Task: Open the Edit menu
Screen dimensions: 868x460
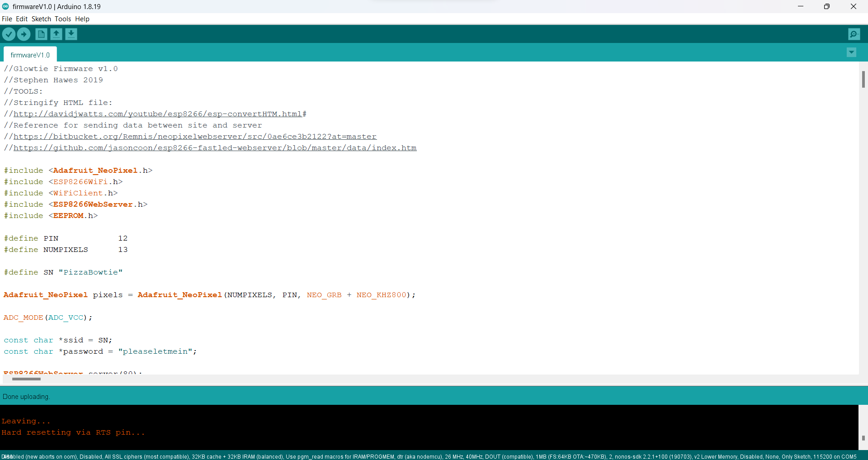Action: click(21, 19)
